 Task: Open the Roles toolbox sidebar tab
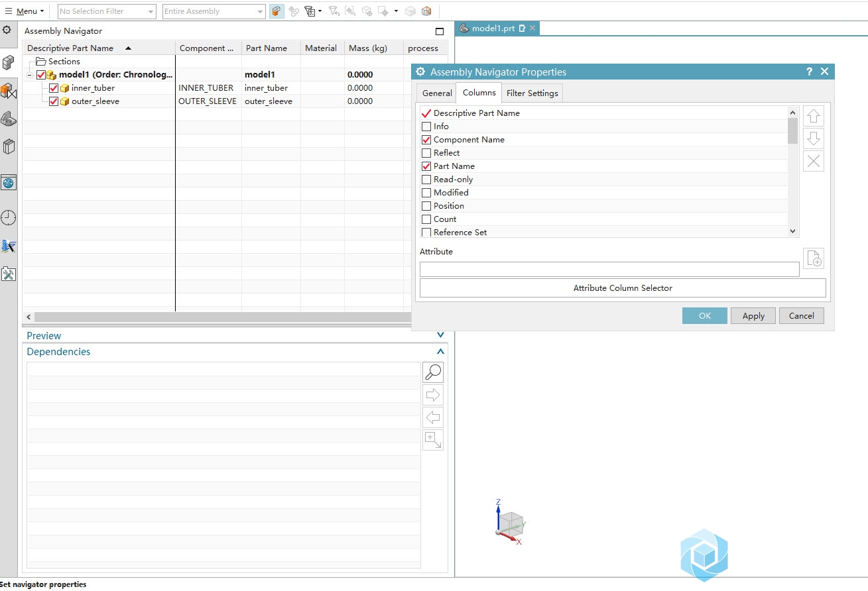click(8, 274)
